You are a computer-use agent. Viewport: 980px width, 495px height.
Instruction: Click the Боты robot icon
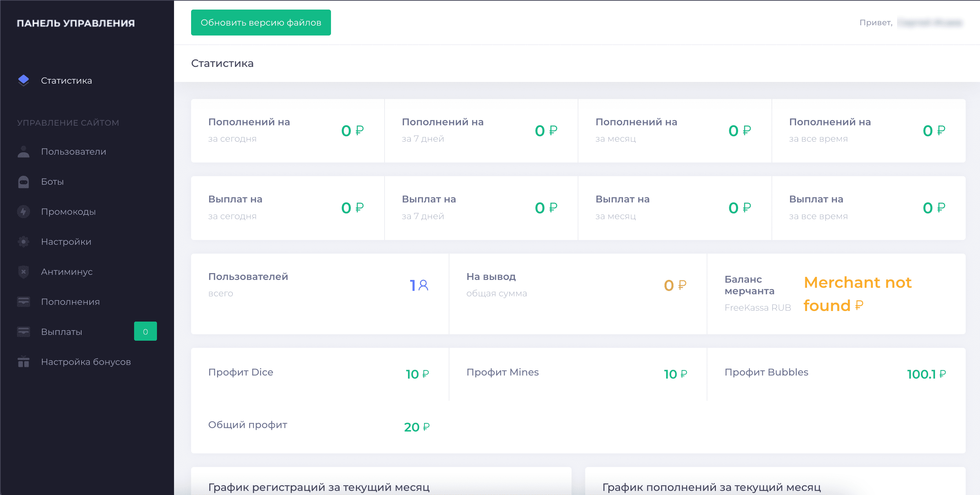(24, 182)
